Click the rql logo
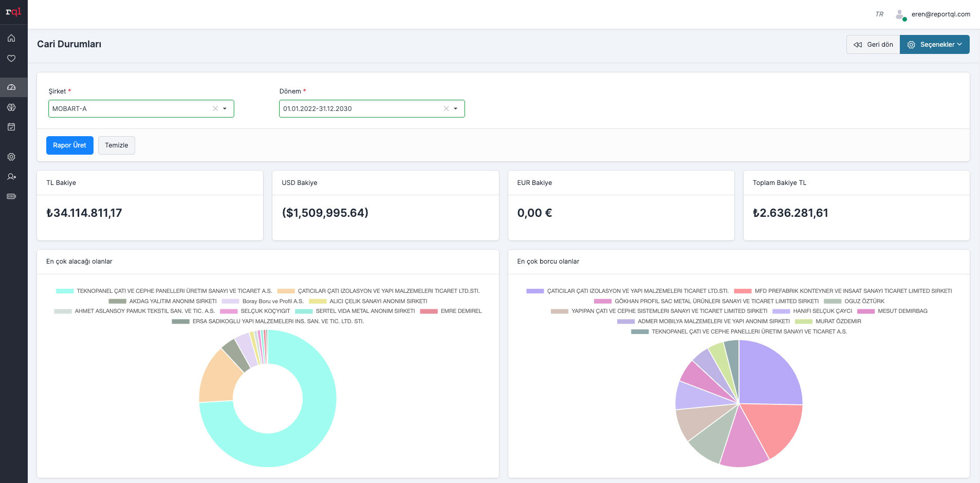The image size is (980, 483). [x=13, y=12]
